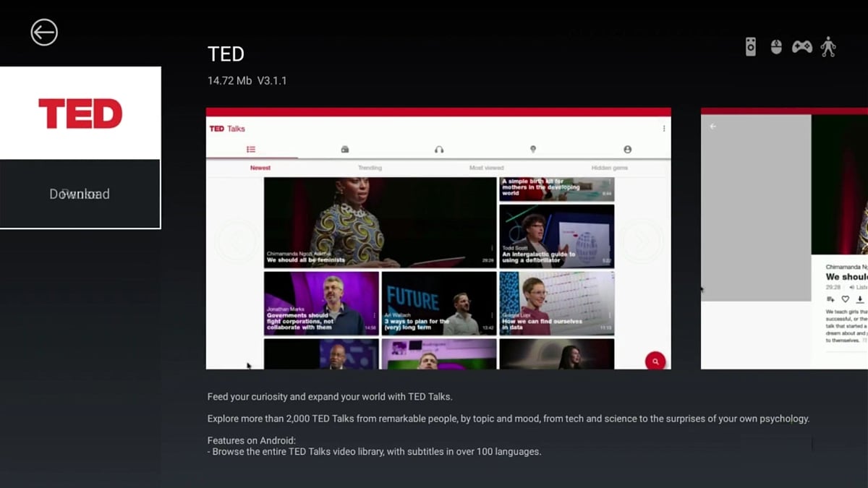868x488 pixels.
Task: Select the lightbulb ideas section icon
Action: 533,149
